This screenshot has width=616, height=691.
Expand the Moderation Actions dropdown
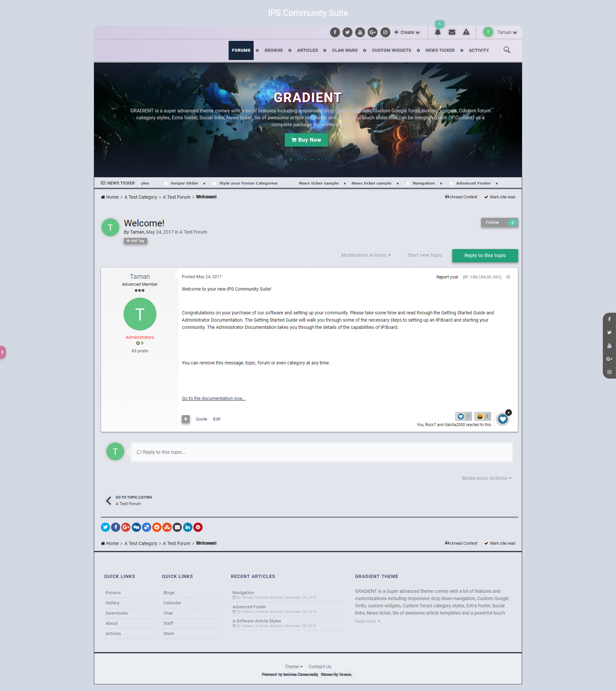coord(366,255)
